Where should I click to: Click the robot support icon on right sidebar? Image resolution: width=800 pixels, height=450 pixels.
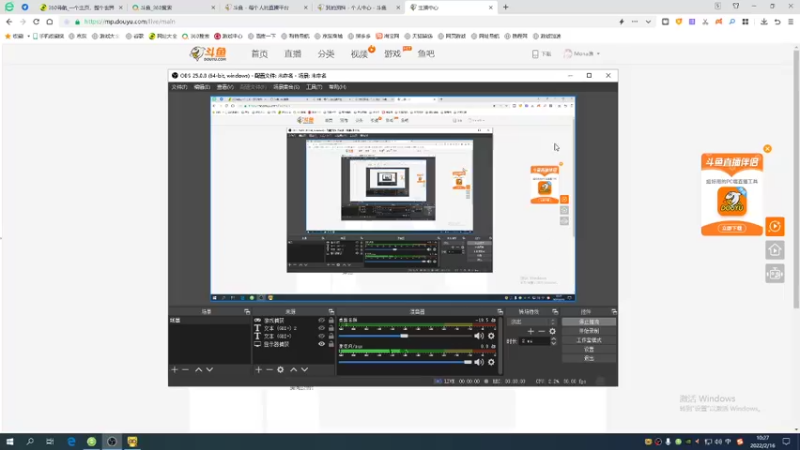pyautogui.click(x=774, y=274)
